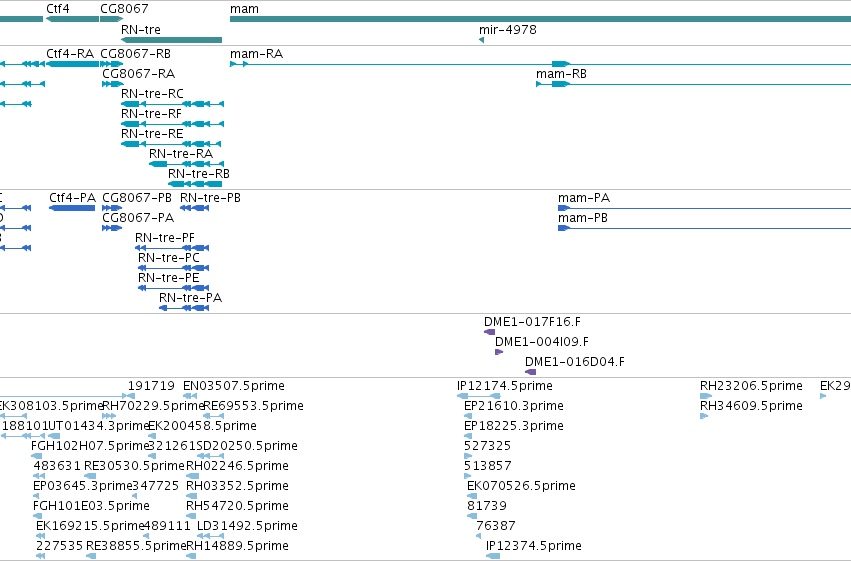Click the long mam gene bar

pyautogui.click(x=540, y=19)
